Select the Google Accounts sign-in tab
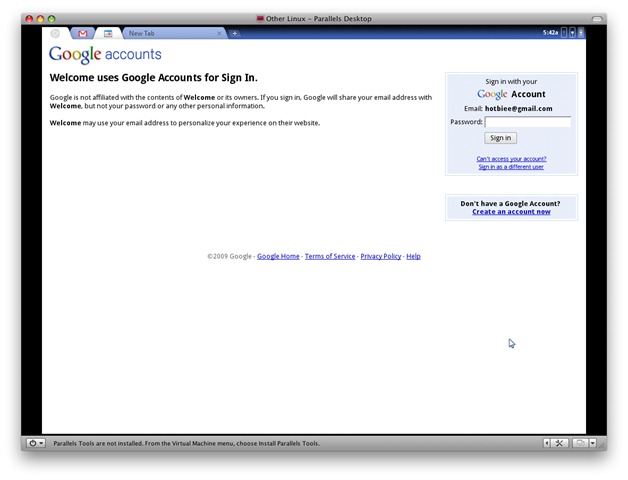The width and height of the screenshot is (628, 480). 108,33
